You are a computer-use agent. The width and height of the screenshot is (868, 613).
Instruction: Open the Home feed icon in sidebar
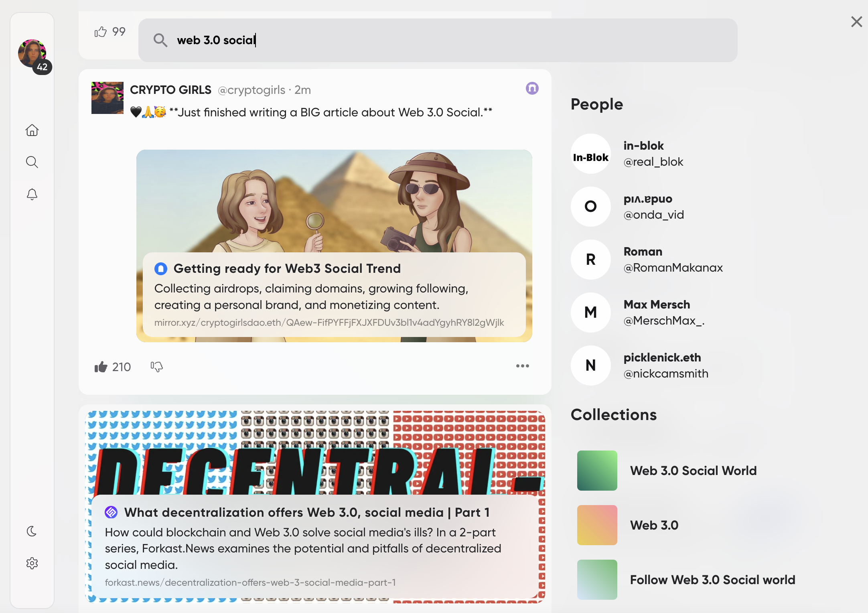point(32,130)
